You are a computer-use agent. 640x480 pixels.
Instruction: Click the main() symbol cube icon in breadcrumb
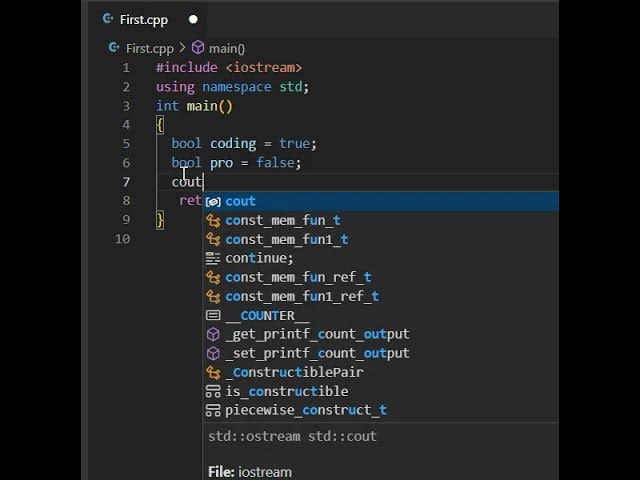198,48
